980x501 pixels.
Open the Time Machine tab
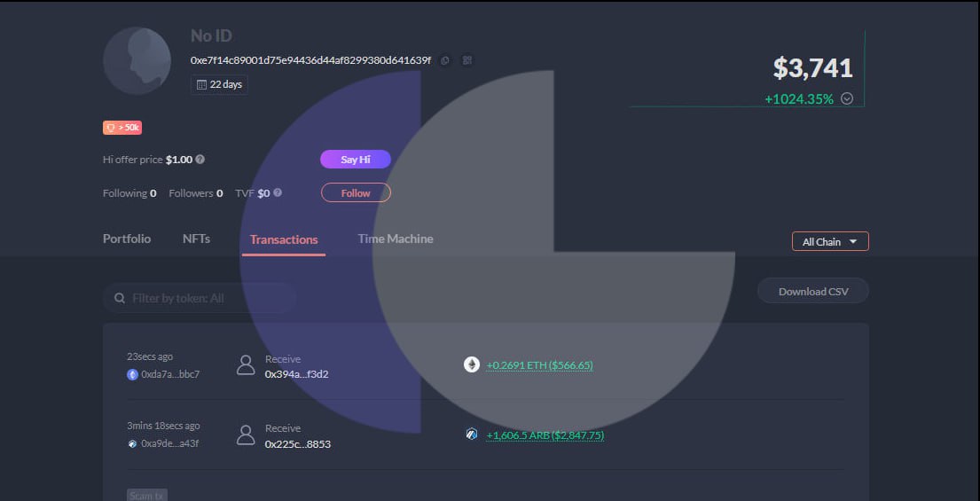(396, 239)
